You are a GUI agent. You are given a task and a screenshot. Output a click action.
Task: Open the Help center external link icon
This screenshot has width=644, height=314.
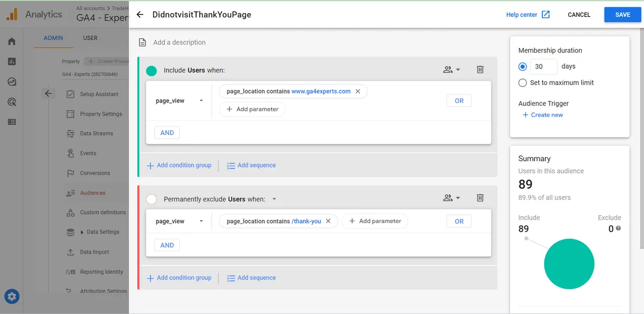[x=546, y=14]
